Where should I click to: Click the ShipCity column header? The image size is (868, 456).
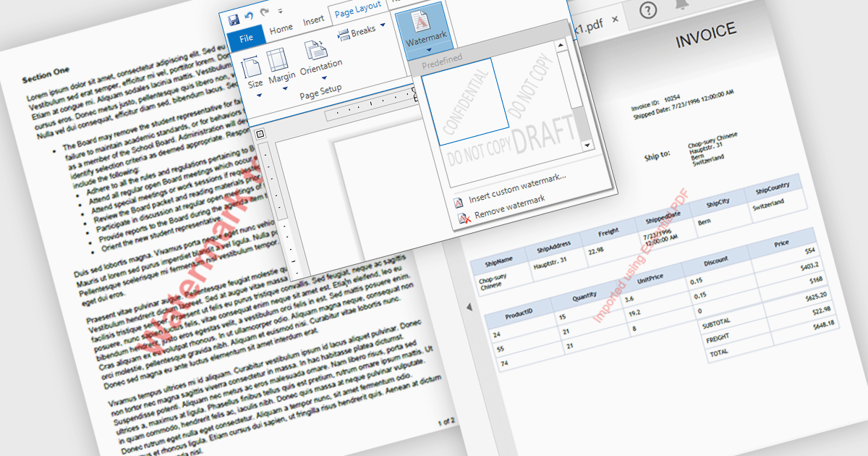tap(718, 203)
